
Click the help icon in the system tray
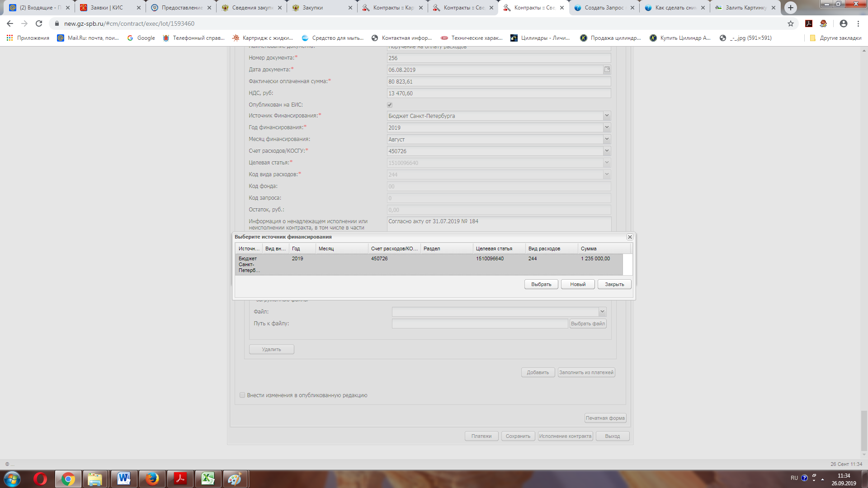pyautogui.click(x=804, y=478)
